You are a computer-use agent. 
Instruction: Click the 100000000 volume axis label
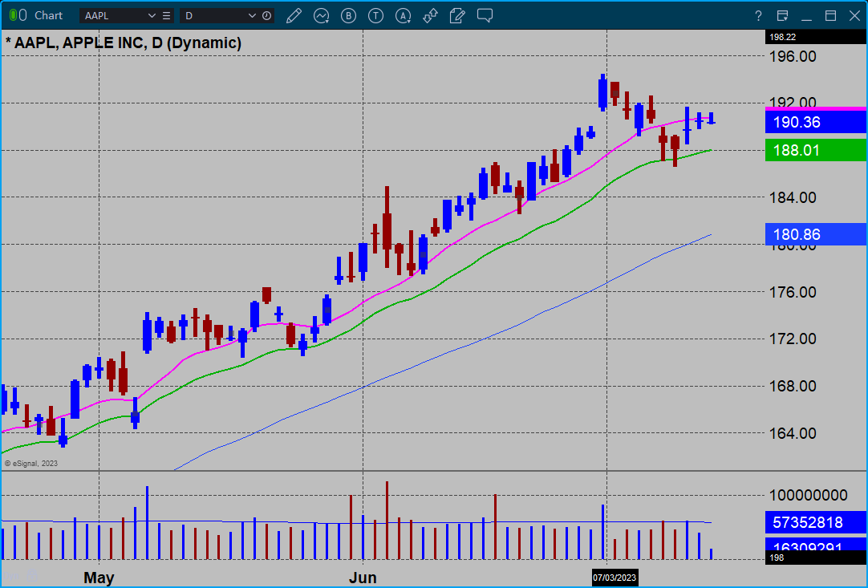pyautogui.click(x=808, y=495)
